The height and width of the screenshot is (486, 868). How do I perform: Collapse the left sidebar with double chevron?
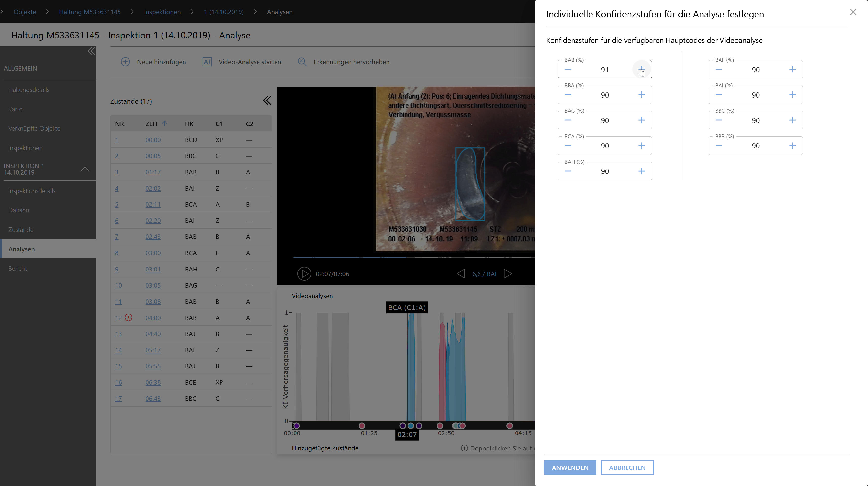(x=91, y=51)
